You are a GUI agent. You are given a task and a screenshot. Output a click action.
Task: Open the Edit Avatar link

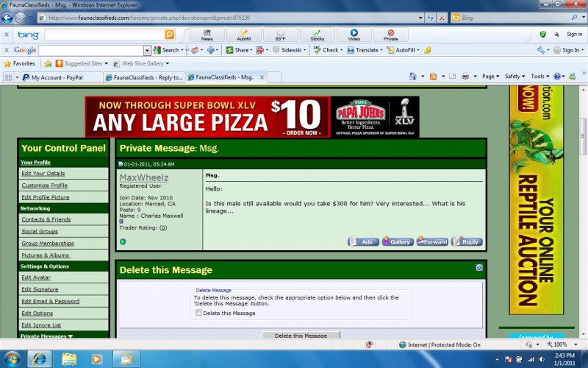coord(36,277)
